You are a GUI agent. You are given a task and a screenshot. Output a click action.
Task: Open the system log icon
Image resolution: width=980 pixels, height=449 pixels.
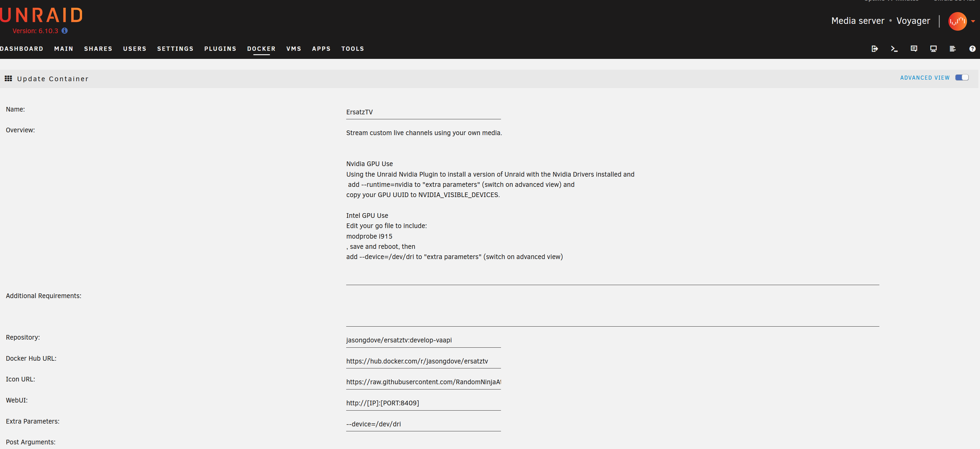(x=953, y=49)
